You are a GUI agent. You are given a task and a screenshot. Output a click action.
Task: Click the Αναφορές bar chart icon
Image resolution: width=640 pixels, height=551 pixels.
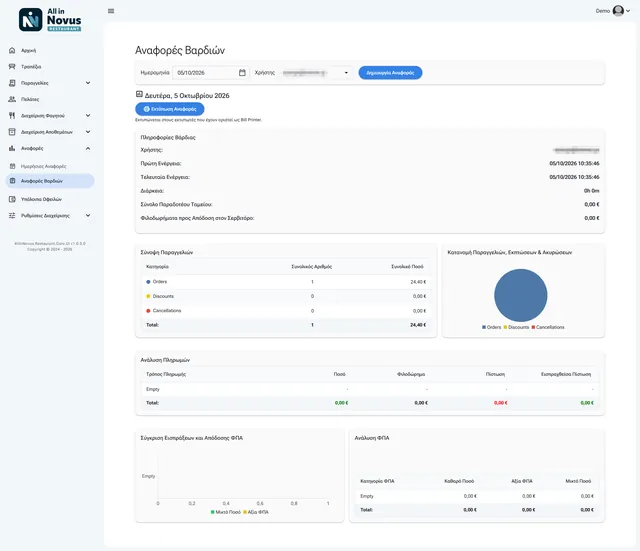click(12, 148)
